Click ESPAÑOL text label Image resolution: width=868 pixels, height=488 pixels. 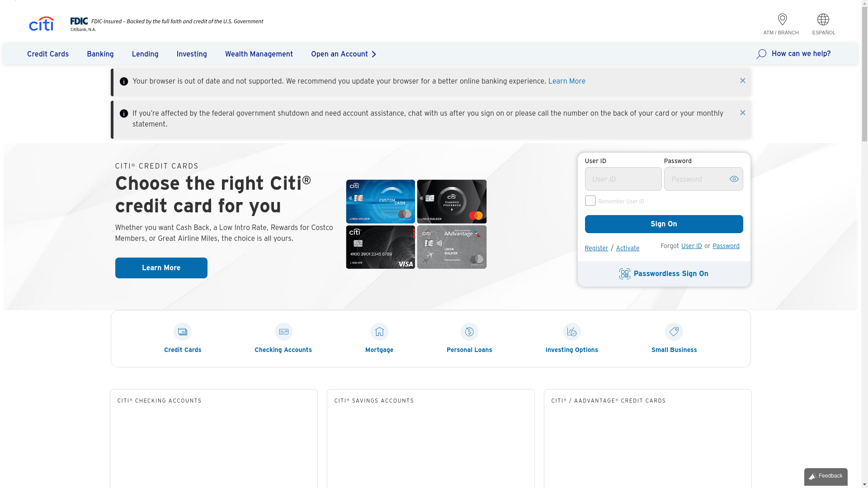(x=824, y=33)
